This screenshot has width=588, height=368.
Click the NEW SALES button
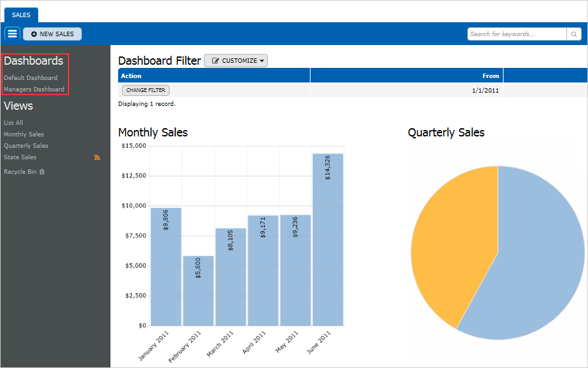pos(52,34)
